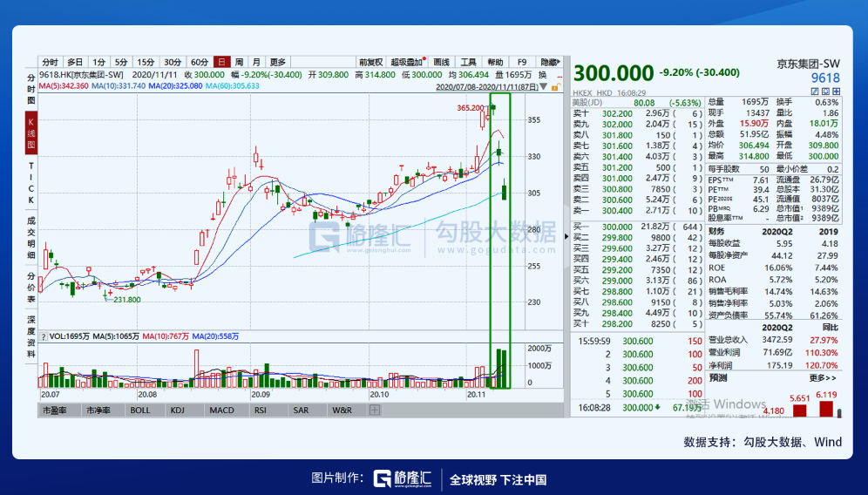Open the edit note icon under 9618
Viewport: 868px width, 495px height.
pyautogui.click(x=815, y=92)
